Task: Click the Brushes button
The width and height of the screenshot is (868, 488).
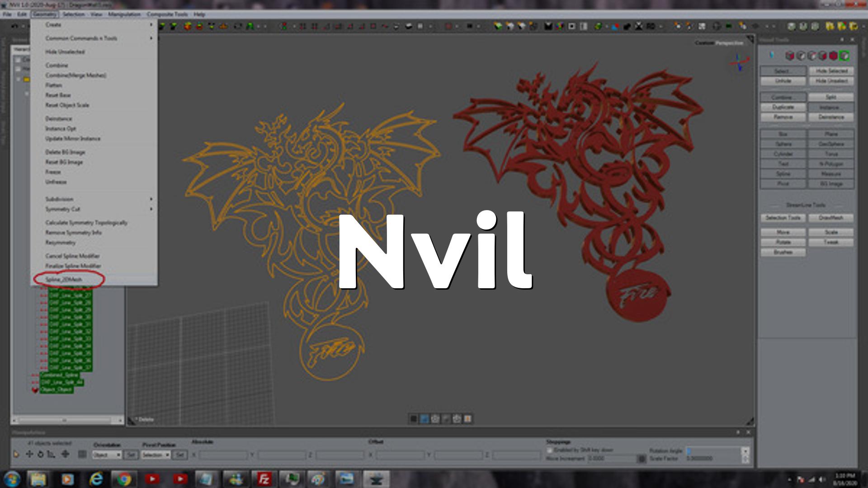Action: tap(783, 252)
